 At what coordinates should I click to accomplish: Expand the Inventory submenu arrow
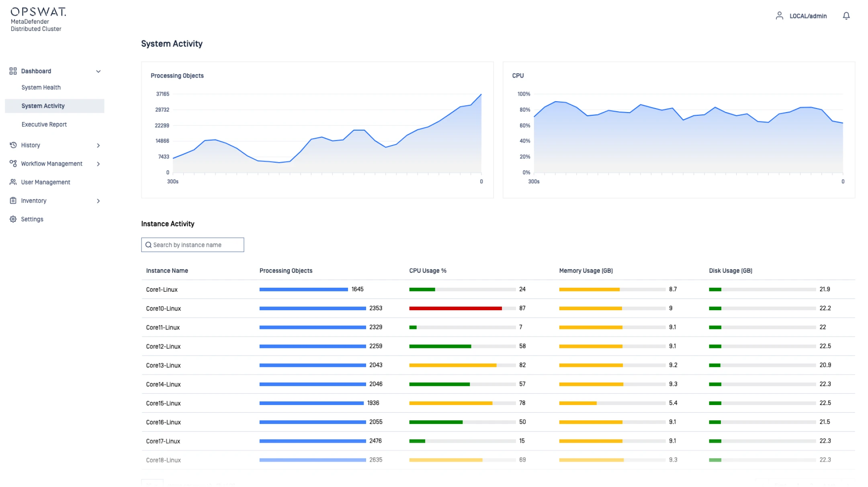click(x=98, y=201)
